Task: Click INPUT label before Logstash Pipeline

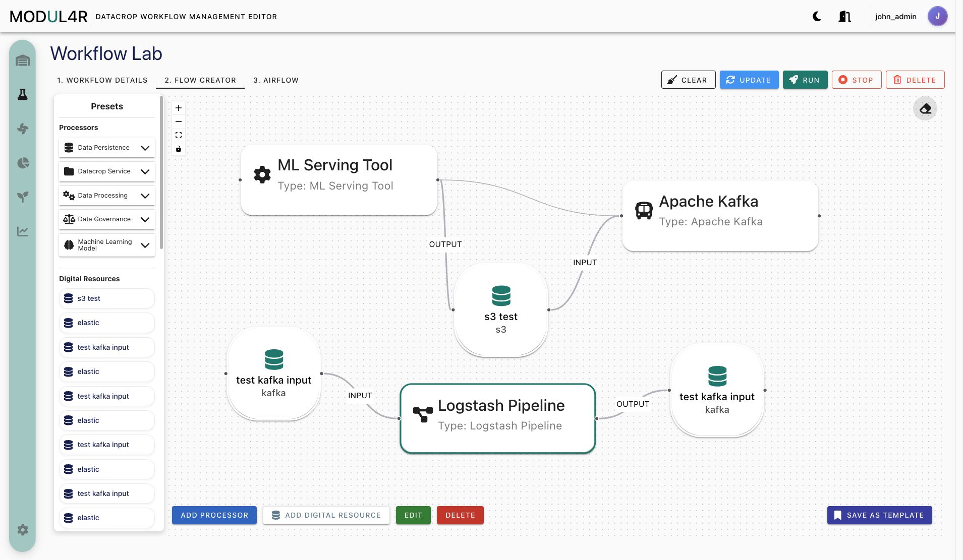Action: [x=360, y=396]
